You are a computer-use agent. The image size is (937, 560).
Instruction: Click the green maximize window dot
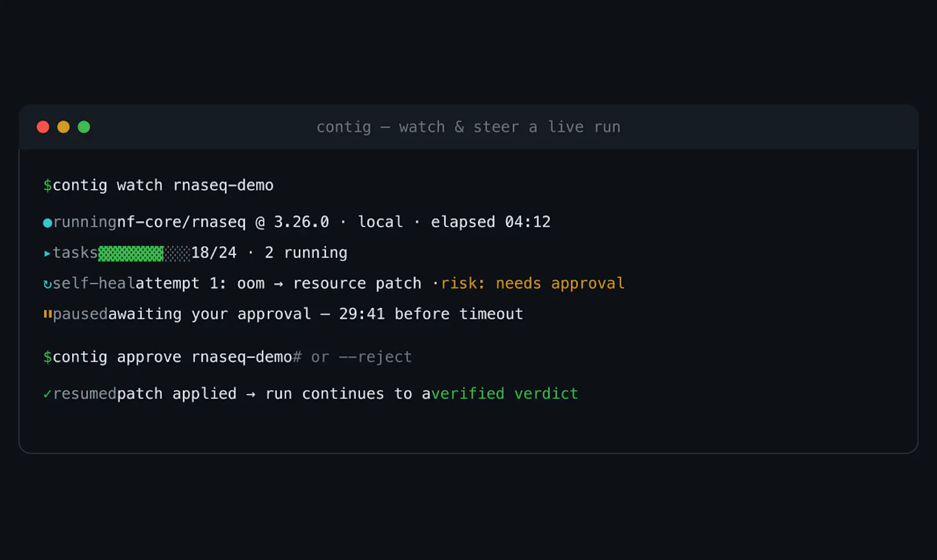click(x=84, y=127)
